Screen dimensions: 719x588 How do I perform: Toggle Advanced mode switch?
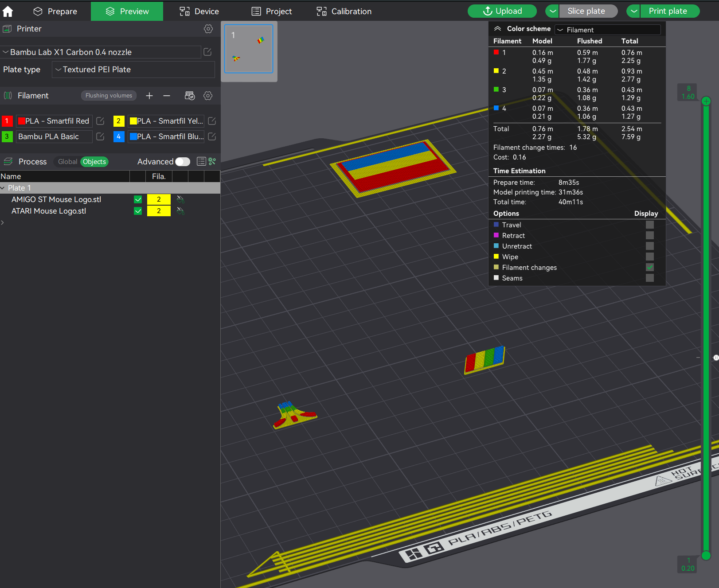pos(183,162)
